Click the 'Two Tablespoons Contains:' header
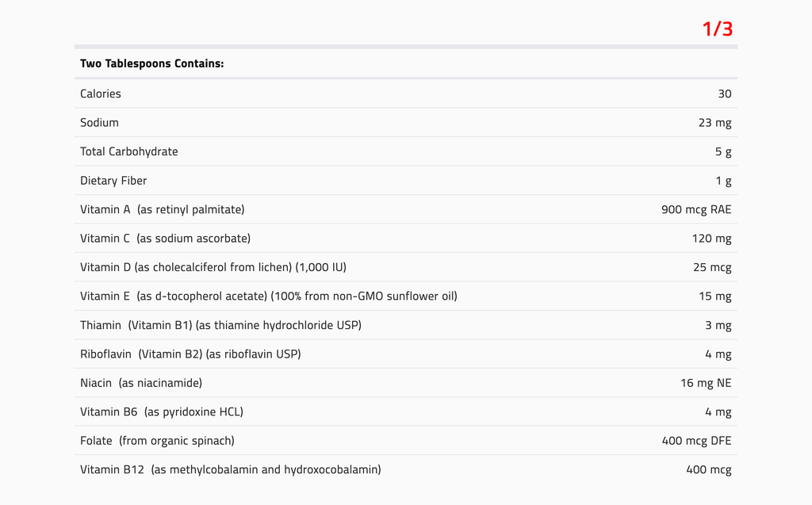 (151, 63)
